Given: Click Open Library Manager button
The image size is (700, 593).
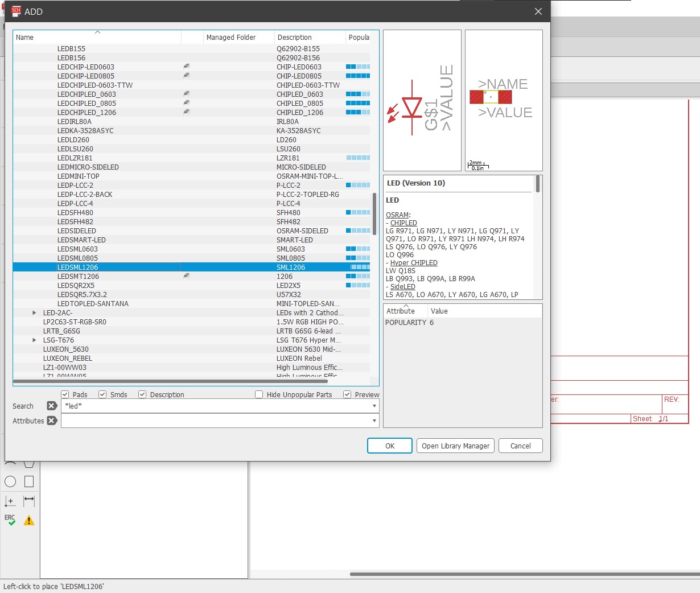Looking at the screenshot, I should 455,446.
